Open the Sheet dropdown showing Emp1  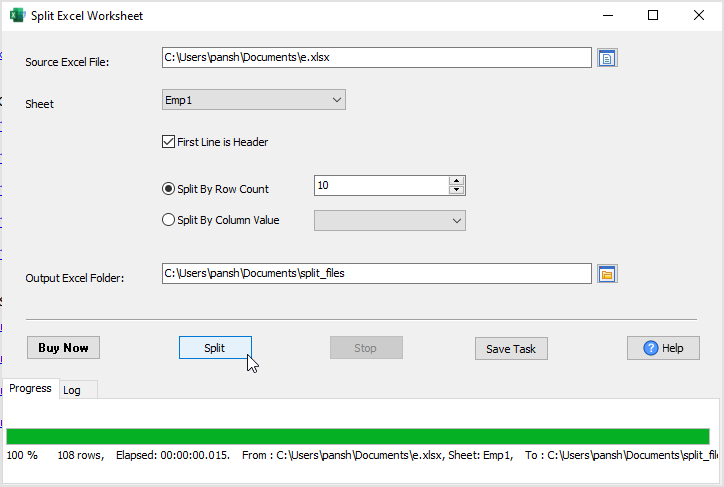[253, 100]
